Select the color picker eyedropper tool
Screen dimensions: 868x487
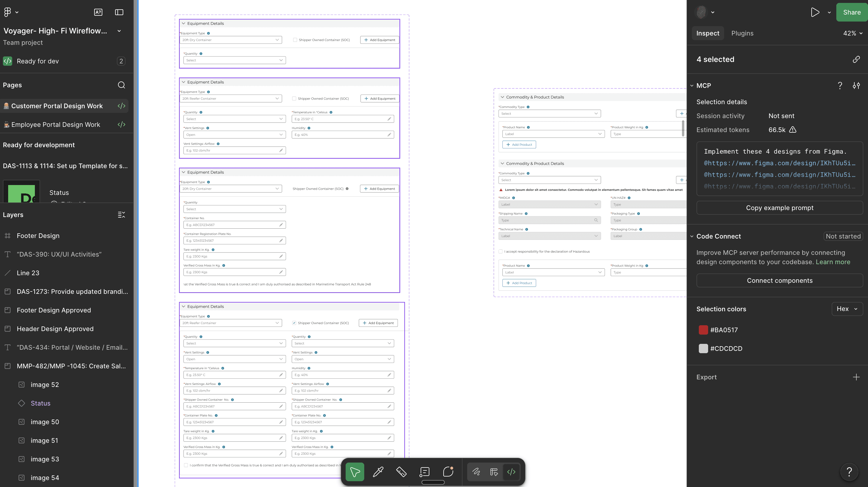point(378,472)
